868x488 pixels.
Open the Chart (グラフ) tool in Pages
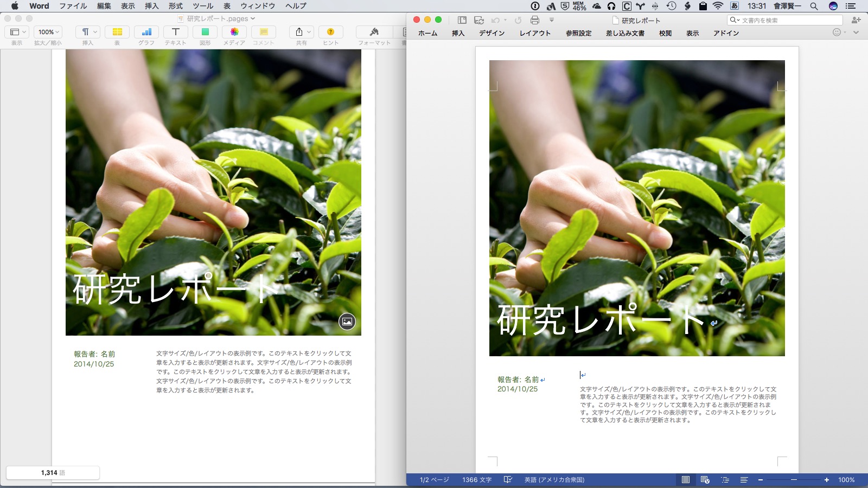pyautogui.click(x=146, y=31)
